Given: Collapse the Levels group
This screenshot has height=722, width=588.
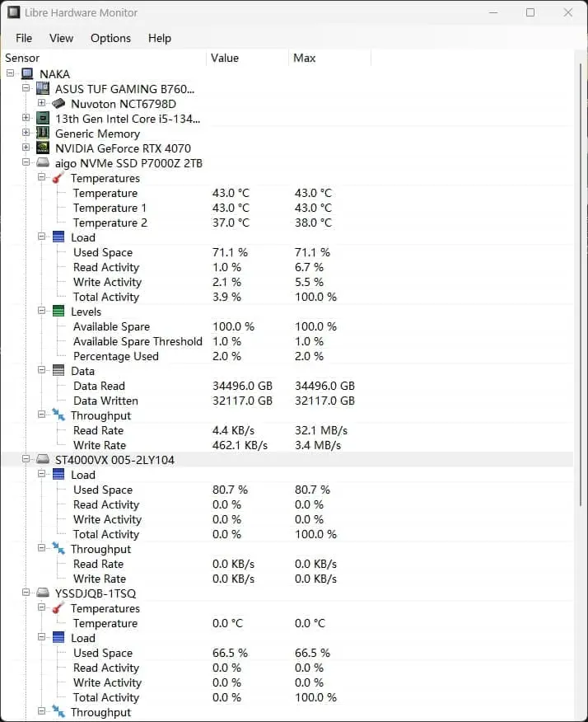Looking at the screenshot, I should point(41,311).
